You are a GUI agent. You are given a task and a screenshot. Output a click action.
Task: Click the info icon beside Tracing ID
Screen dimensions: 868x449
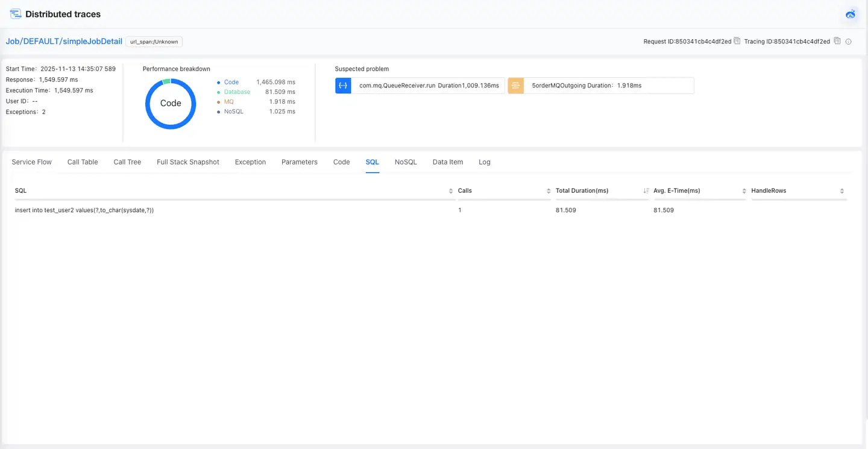(849, 42)
